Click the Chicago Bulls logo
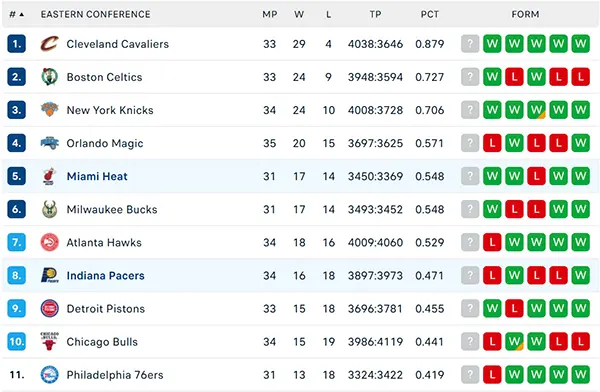This screenshot has height=392, width=600. click(x=49, y=341)
